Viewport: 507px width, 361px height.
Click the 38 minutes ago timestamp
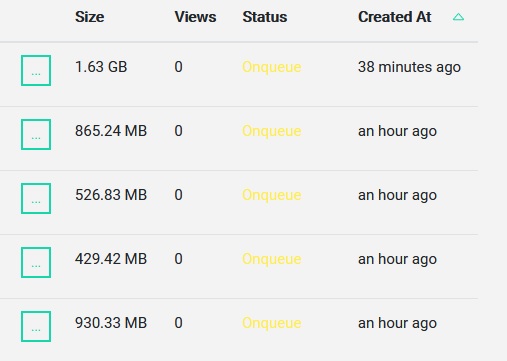409,67
